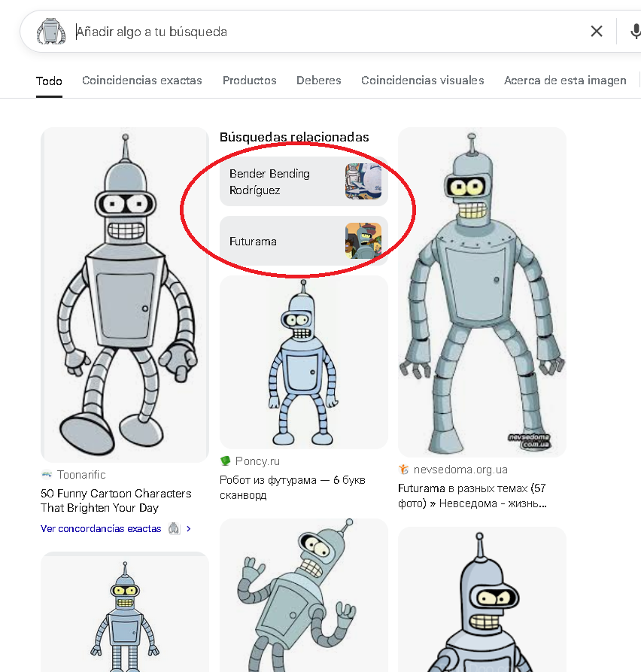Screen dimensions: 641x672
Task: Open the Bender Bending Rodríguez related search
Action: [304, 181]
